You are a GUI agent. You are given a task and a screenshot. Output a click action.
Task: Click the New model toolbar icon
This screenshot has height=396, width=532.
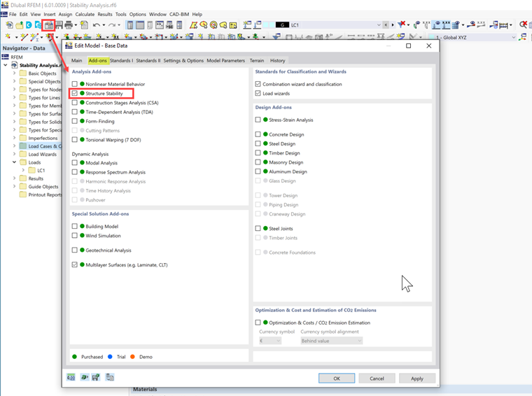click(x=10, y=24)
